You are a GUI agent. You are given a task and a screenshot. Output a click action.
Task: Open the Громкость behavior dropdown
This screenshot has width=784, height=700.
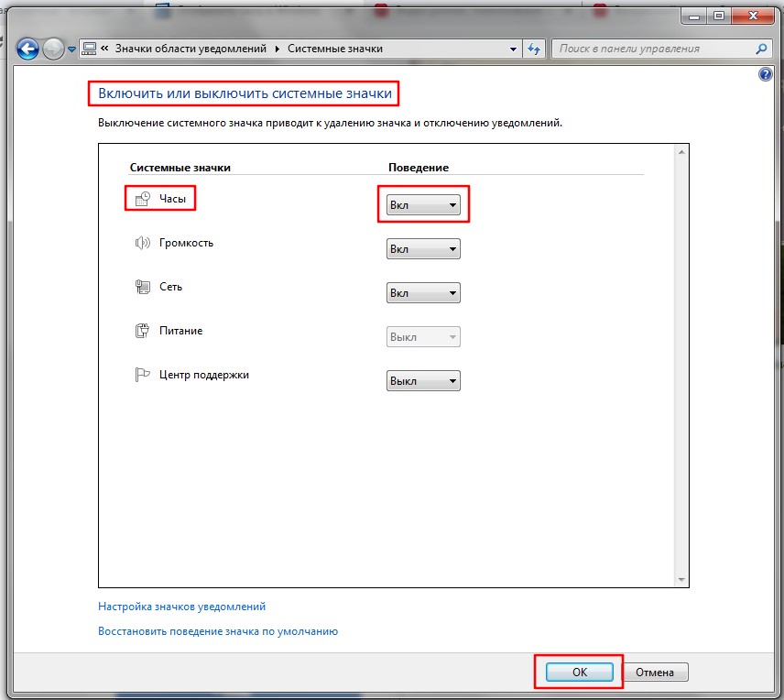tap(423, 249)
